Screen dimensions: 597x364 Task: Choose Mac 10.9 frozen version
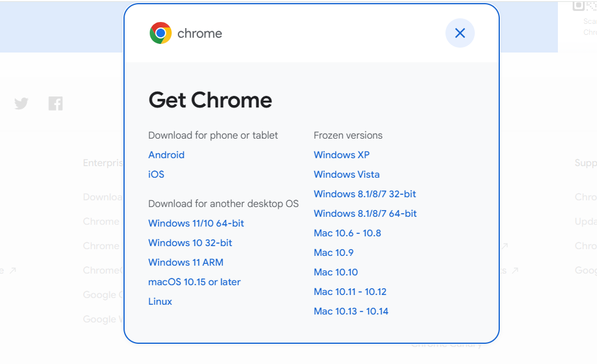[x=334, y=253]
